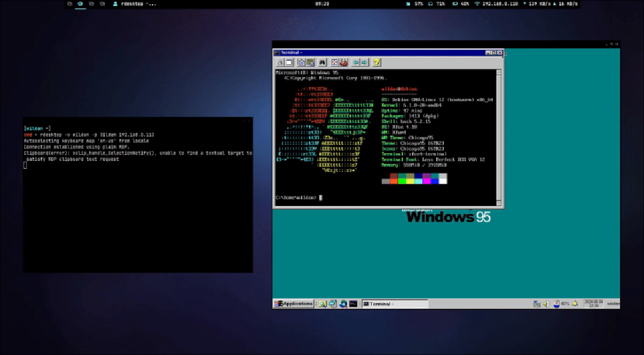The width and height of the screenshot is (644, 355).
Task: Click the Wi-Fi indicator showing 192.168.0.110
Action: 497,4
